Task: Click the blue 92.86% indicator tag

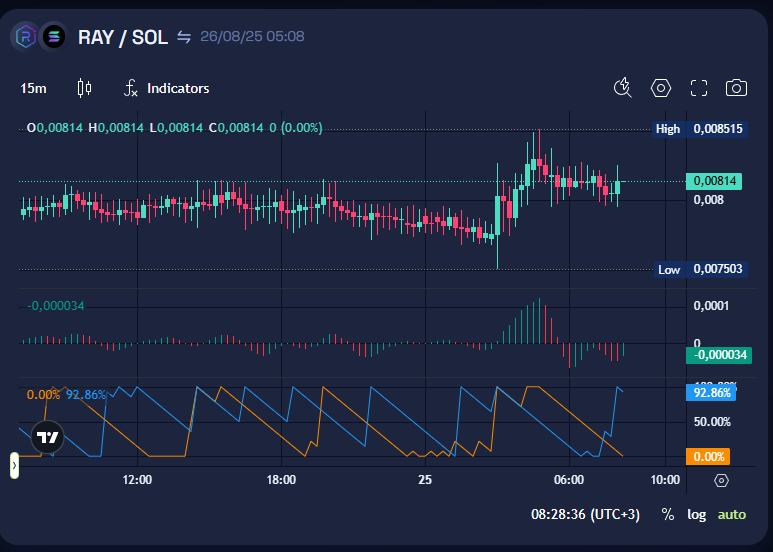Action: (711, 393)
